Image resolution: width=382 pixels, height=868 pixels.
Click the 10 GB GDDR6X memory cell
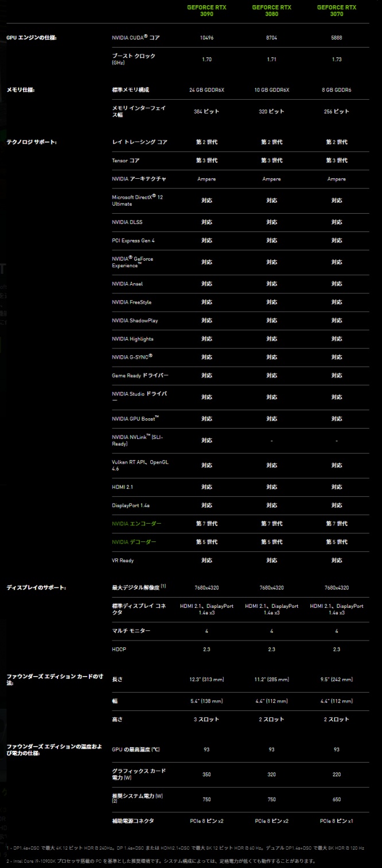tap(271, 90)
